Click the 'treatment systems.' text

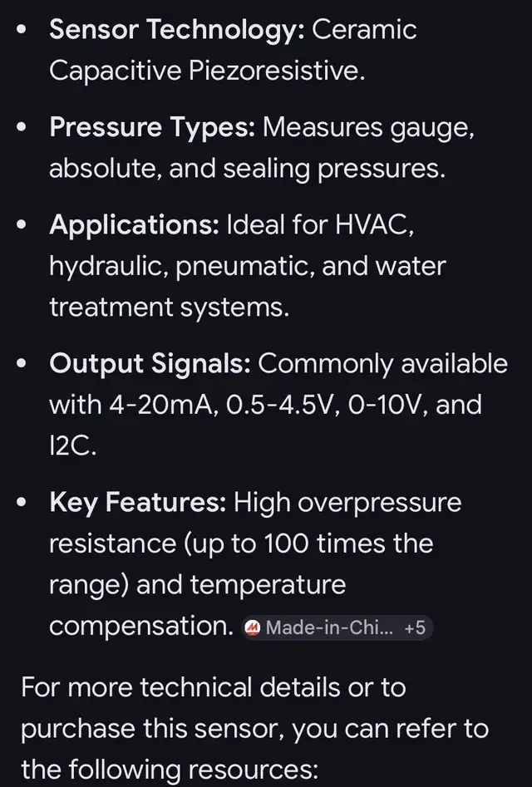coord(169,307)
